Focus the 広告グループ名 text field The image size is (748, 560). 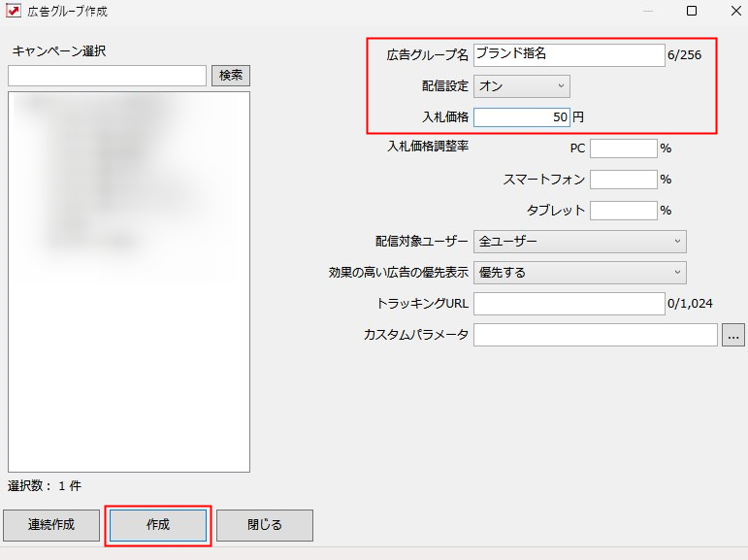[x=569, y=55]
